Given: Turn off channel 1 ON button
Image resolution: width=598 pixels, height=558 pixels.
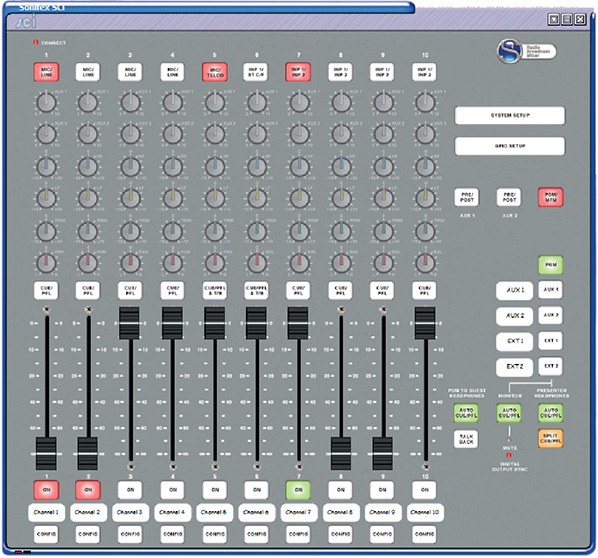Looking at the screenshot, I should point(46,490).
